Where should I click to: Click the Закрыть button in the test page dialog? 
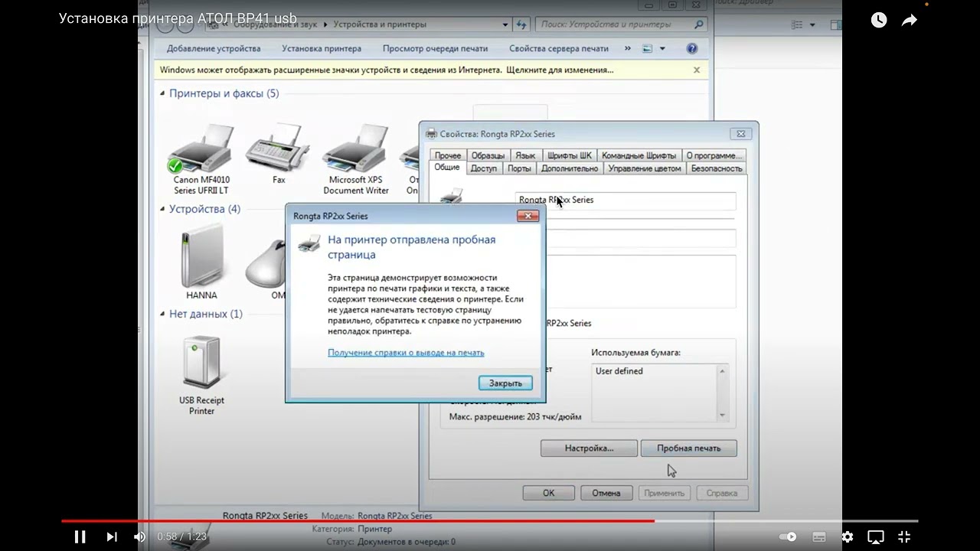coord(505,383)
